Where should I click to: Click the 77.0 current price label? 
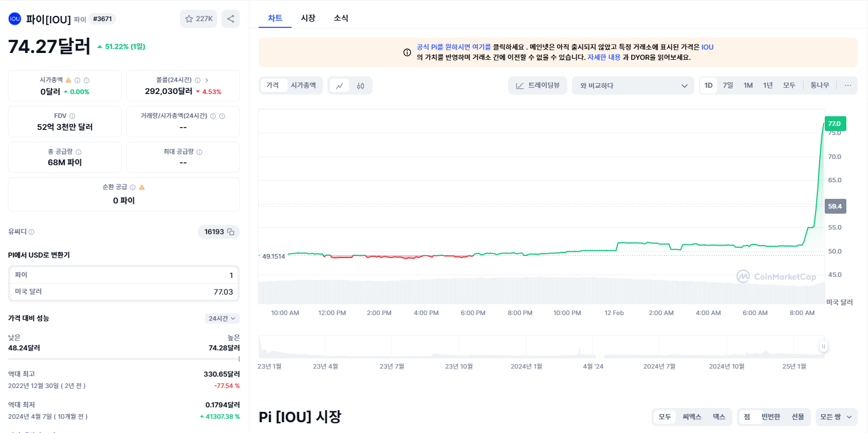pos(835,124)
